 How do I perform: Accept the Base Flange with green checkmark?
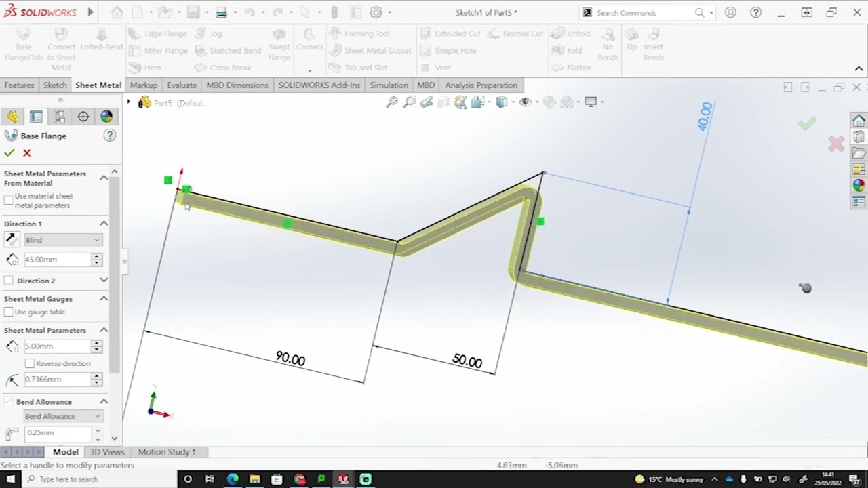9,153
